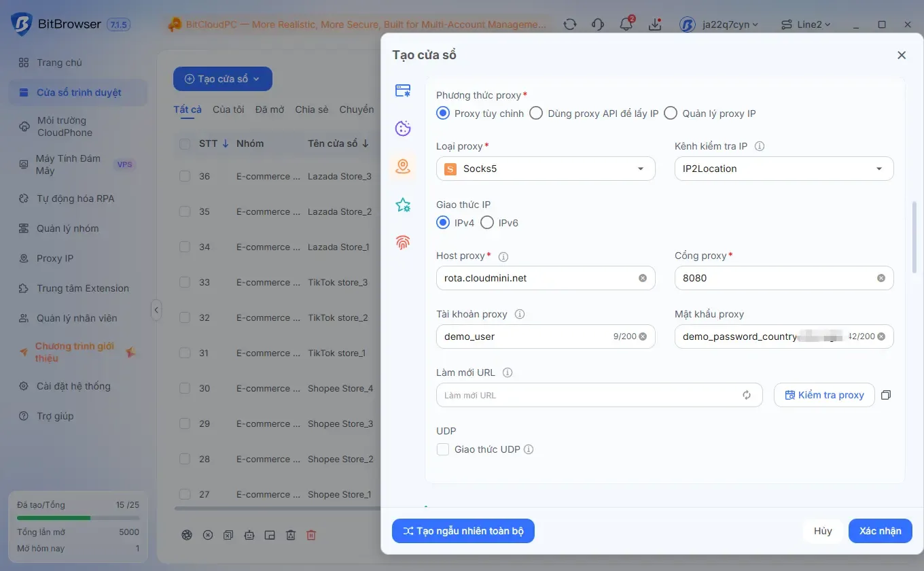924x571 pixels.
Task: Clear the Tài khoản proxy field
Action: coord(643,336)
